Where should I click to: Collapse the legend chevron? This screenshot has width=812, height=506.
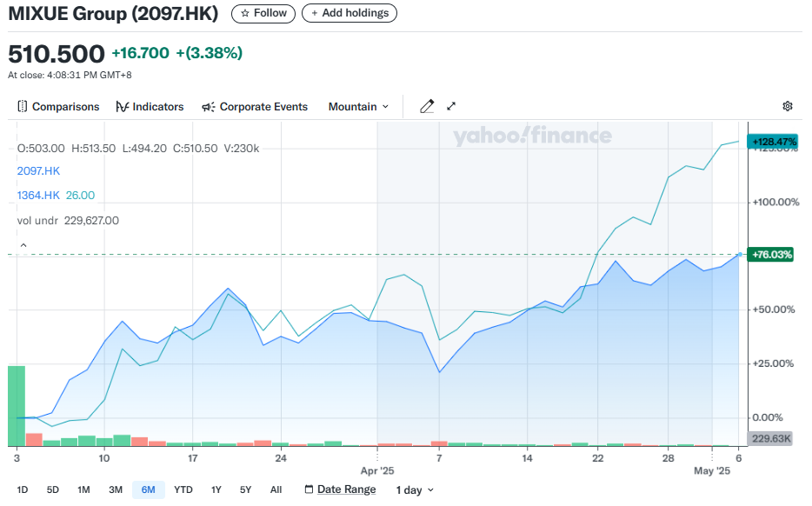tap(23, 245)
